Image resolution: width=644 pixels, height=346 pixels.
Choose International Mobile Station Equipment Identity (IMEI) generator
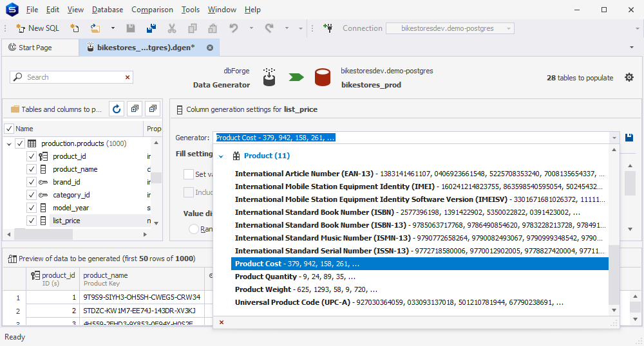pos(419,187)
